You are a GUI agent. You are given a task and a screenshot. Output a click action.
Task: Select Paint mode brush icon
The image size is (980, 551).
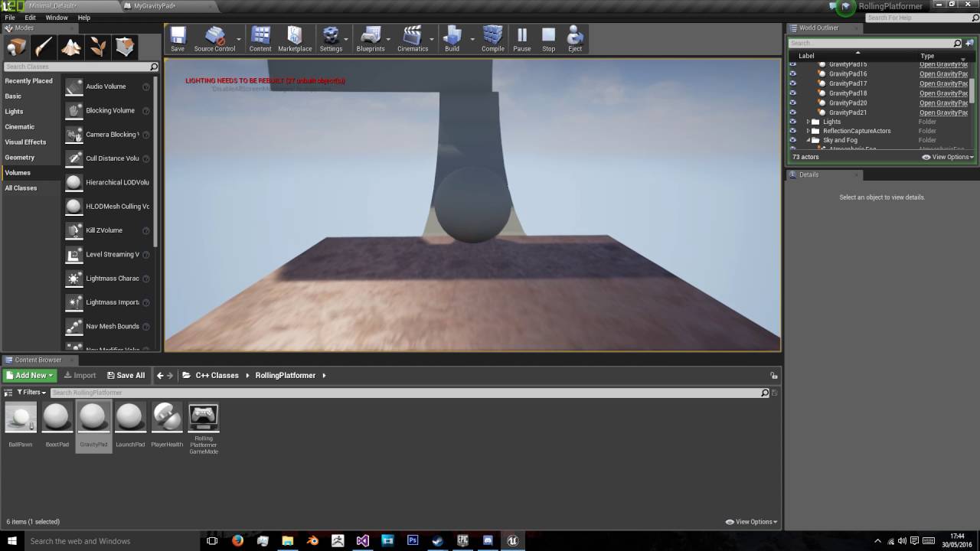point(44,47)
